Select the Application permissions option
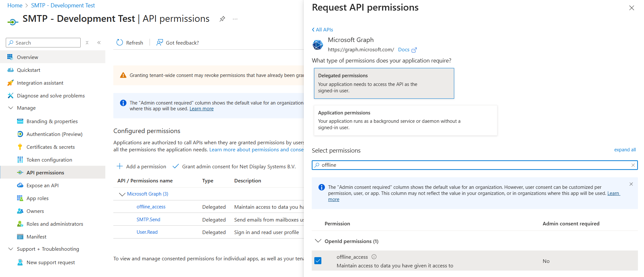Image resolution: width=644 pixels, height=277 pixels. 406,120
